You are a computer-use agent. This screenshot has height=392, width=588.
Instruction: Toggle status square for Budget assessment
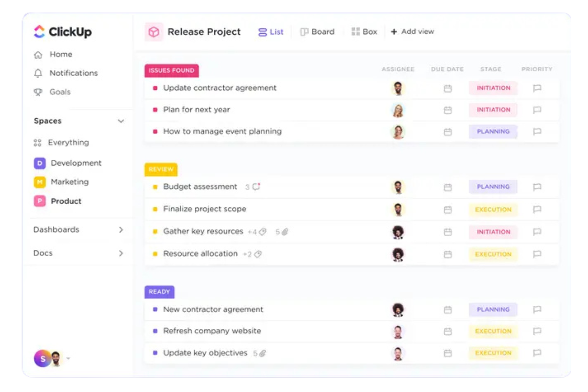[x=155, y=187]
